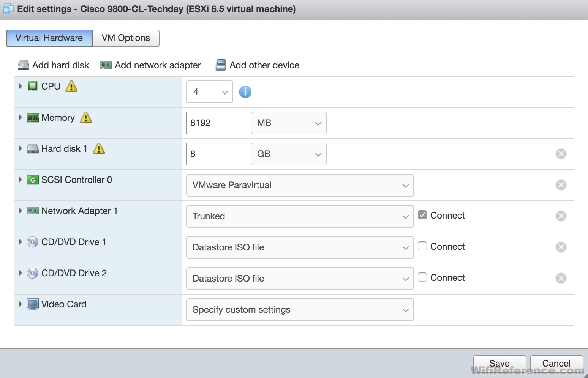
Task: Expand the Video Card row
Action: (21, 304)
